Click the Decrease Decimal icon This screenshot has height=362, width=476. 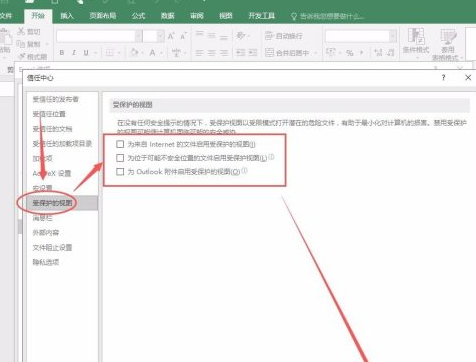[x=391, y=52]
